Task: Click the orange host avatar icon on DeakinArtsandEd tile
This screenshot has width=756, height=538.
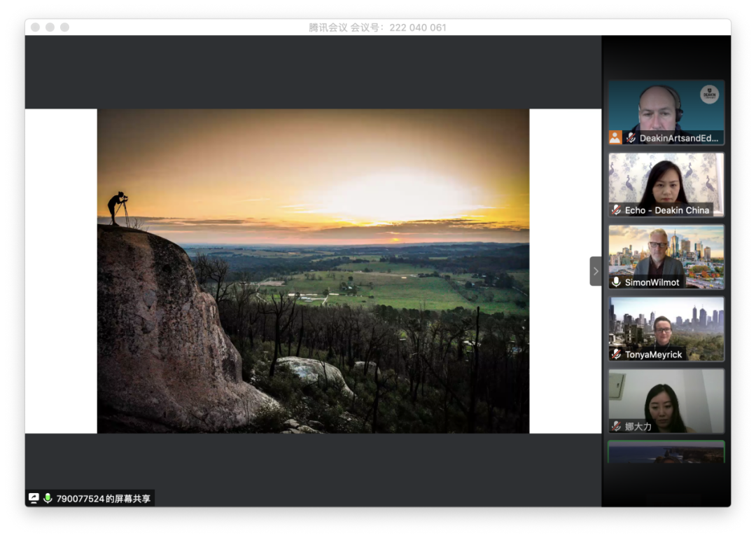Action: click(x=615, y=137)
